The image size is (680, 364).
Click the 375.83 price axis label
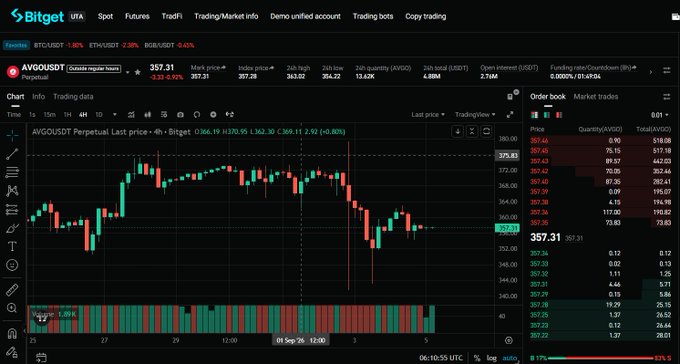pos(507,155)
